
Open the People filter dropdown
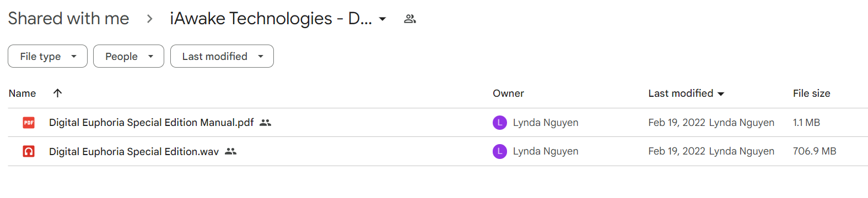click(x=128, y=56)
